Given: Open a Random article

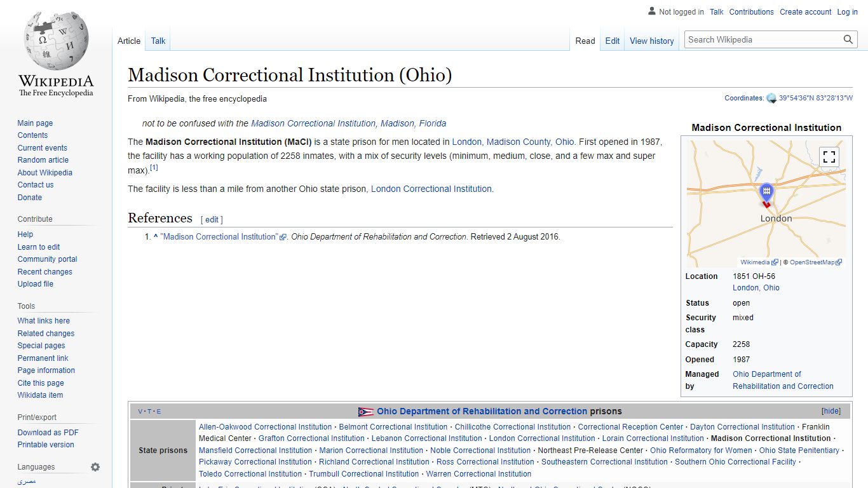Looking at the screenshot, I should tap(43, 160).
